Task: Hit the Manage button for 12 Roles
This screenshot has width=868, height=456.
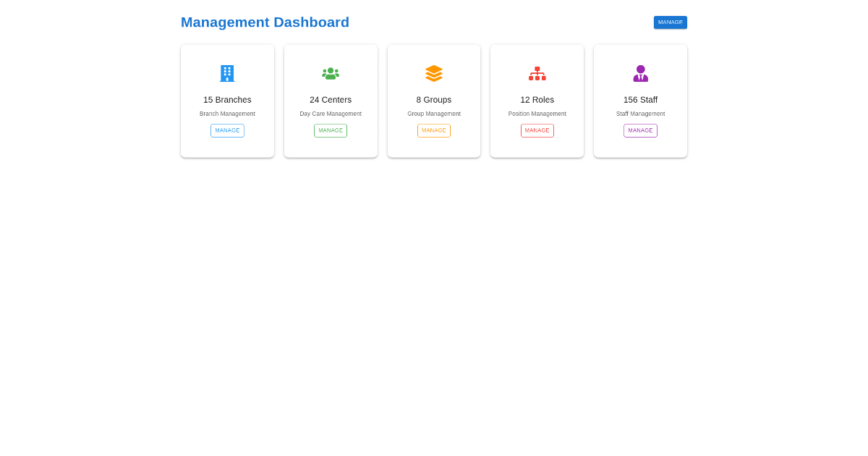Action: pyautogui.click(x=537, y=130)
